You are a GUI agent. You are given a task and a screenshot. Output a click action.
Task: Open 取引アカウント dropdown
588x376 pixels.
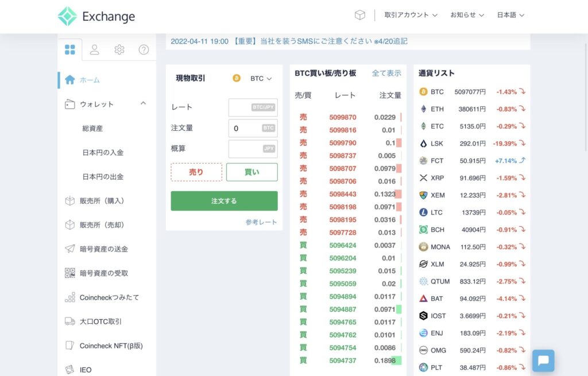411,15
